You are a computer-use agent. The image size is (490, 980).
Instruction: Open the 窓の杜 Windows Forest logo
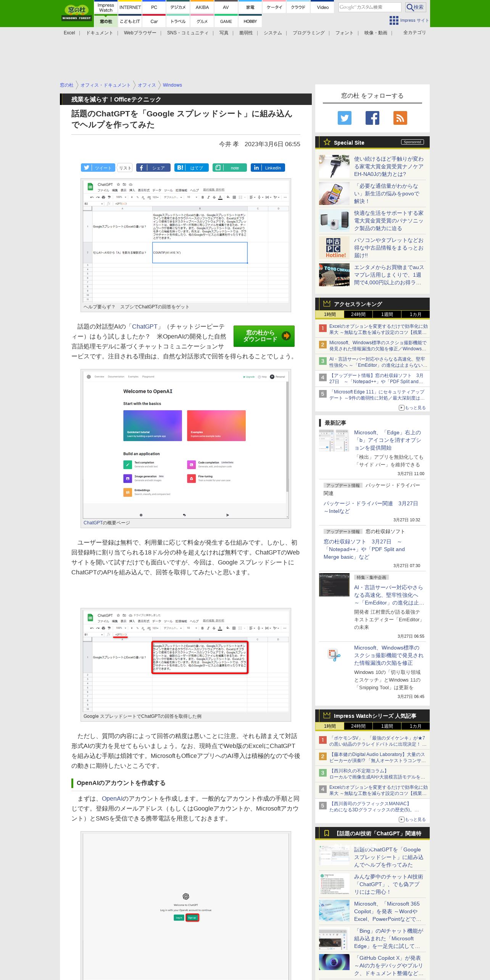pyautogui.click(x=77, y=13)
